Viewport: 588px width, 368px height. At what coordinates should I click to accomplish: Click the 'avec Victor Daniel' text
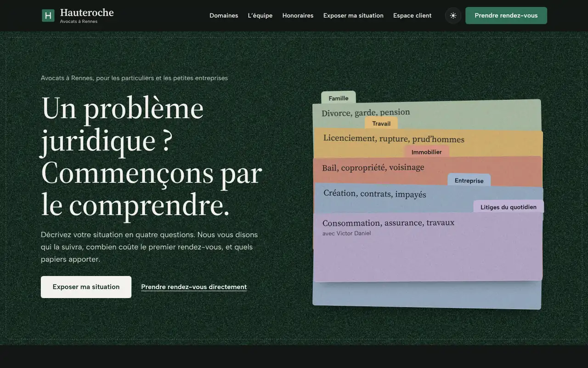(346, 234)
